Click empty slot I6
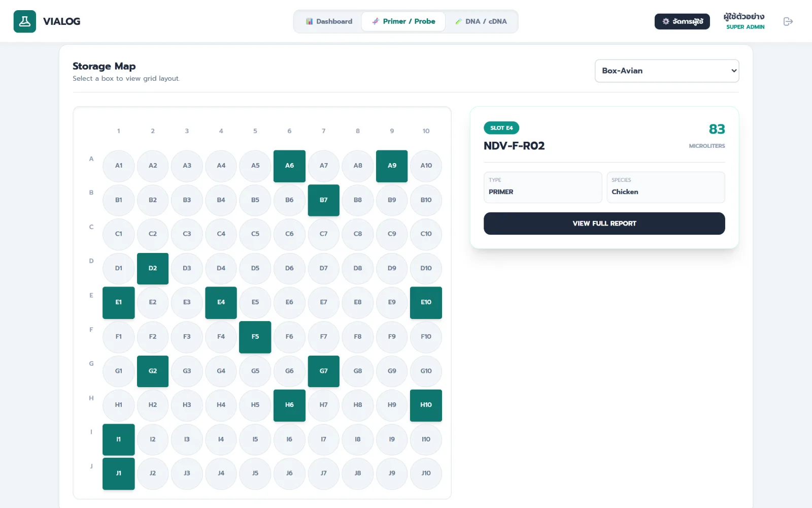The height and width of the screenshot is (508, 812). [289, 439]
